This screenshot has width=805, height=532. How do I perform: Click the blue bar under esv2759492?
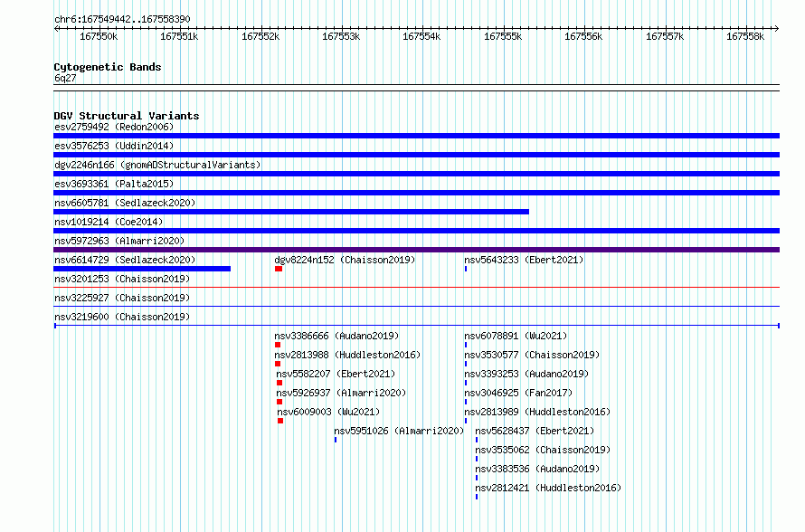coord(416,136)
